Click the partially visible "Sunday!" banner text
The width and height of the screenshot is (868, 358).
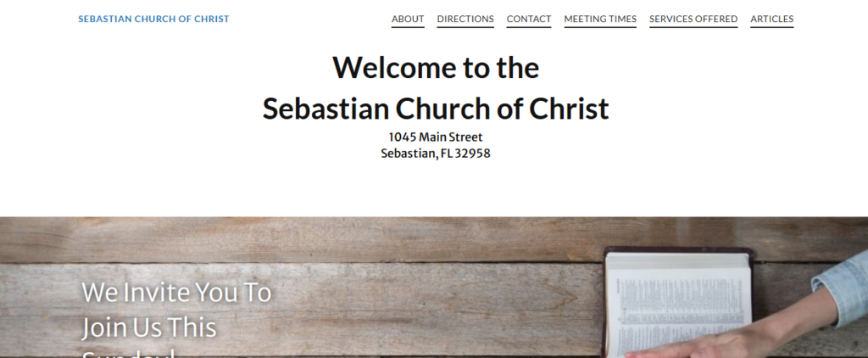[128, 353]
